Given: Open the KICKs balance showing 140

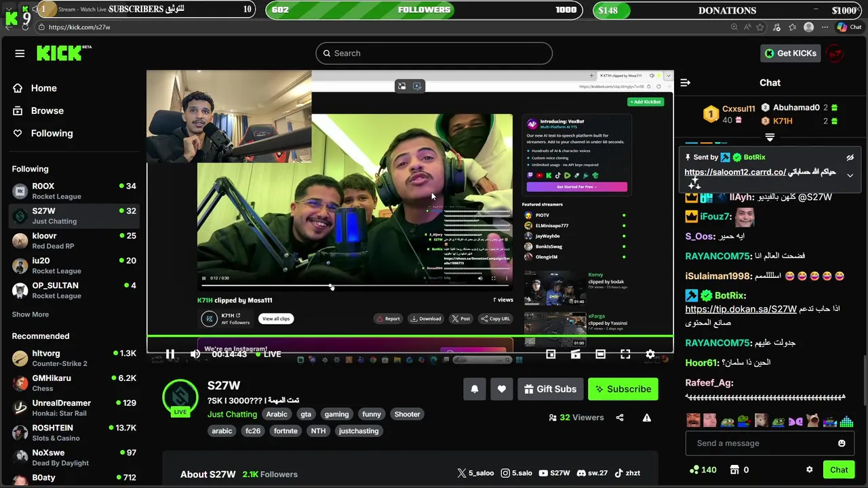Looking at the screenshot, I should click(703, 470).
